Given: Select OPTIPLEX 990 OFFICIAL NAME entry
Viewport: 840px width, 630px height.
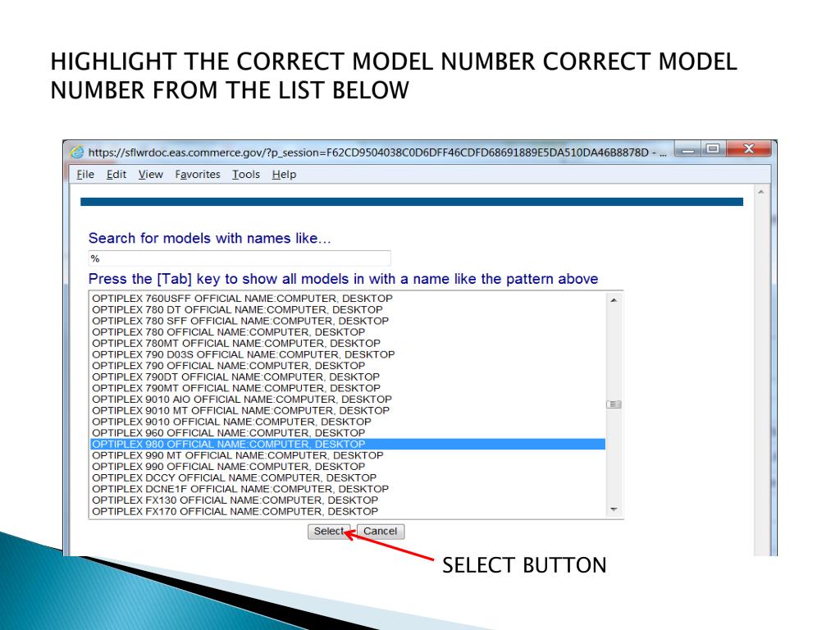Looking at the screenshot, I should click(x=348, y=467).
